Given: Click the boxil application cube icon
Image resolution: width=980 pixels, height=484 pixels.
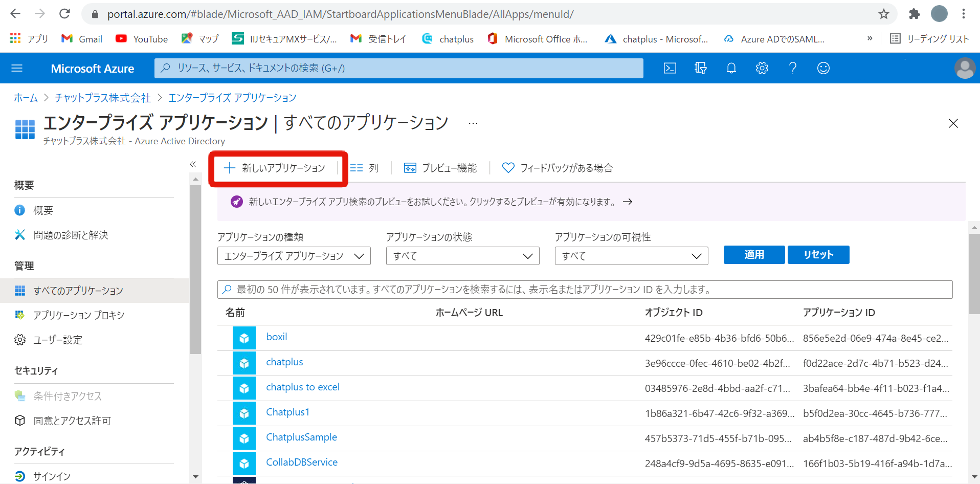Looking at the screenshot, I should click(244, 338).
